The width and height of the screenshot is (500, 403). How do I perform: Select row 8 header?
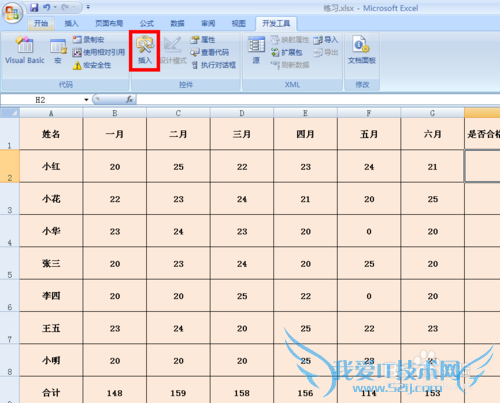pos(10,360)
